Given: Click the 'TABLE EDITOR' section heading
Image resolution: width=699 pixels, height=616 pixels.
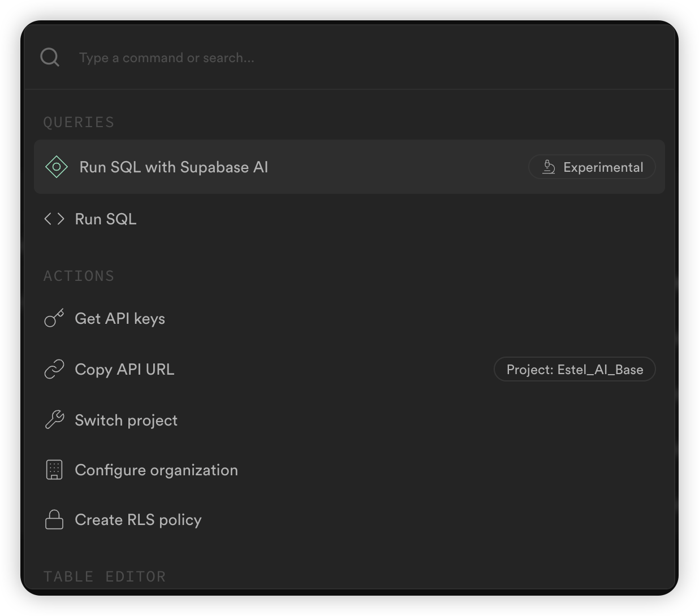Looking at the screenshot, I should (105, 576).
